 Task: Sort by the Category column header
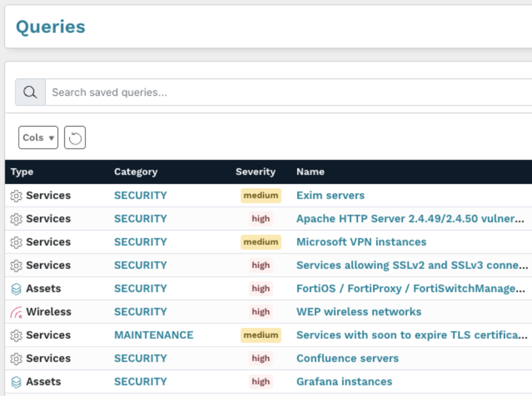point(136,172)
